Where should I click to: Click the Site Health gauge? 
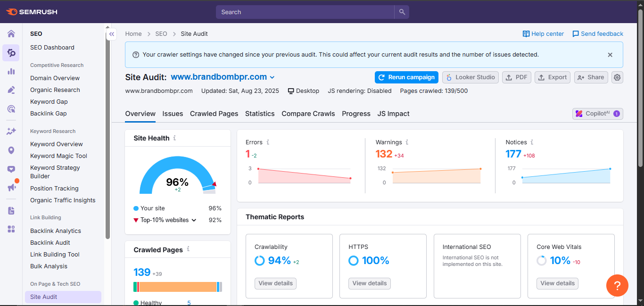pos(177,175)
